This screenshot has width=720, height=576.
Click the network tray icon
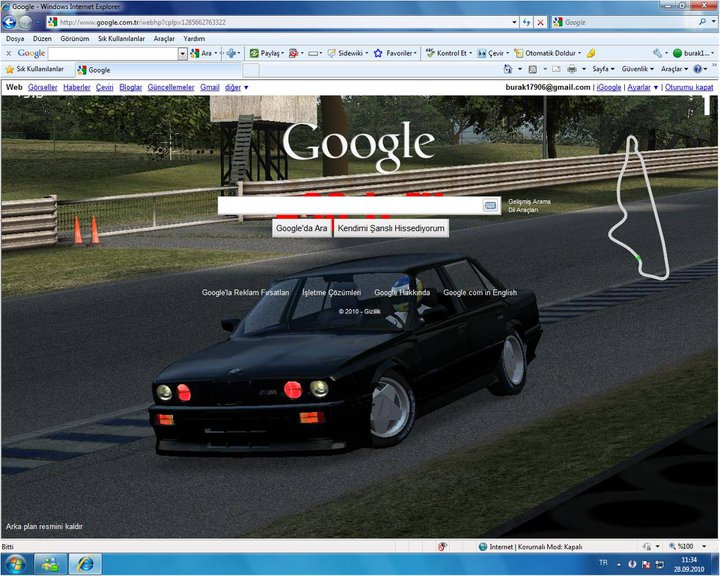[x=660, y=564]
